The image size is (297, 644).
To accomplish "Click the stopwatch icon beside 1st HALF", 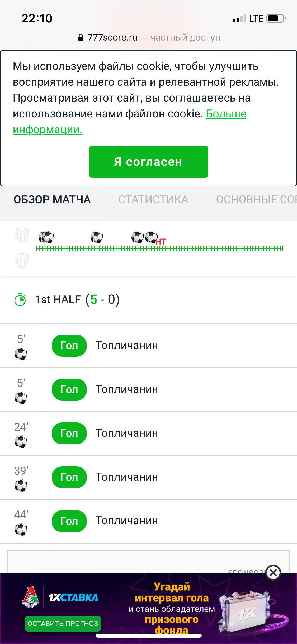I will 20,300.
